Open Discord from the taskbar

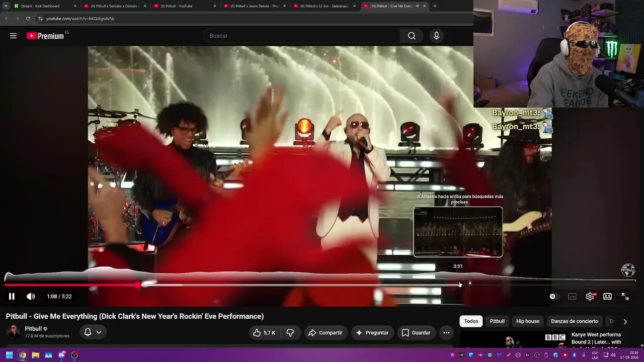(x=61, y=355)
